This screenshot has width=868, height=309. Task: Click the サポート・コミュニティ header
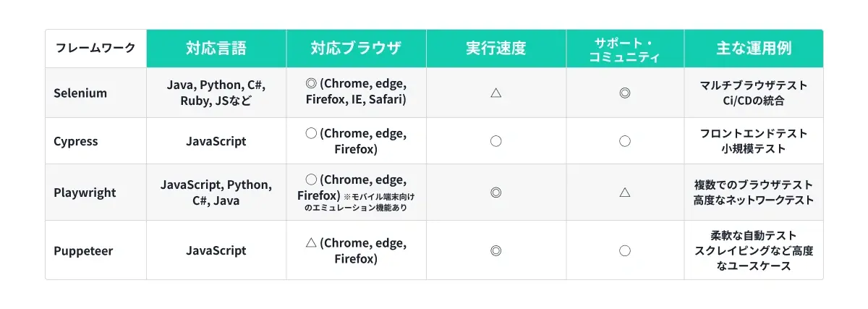pos(625,48)
